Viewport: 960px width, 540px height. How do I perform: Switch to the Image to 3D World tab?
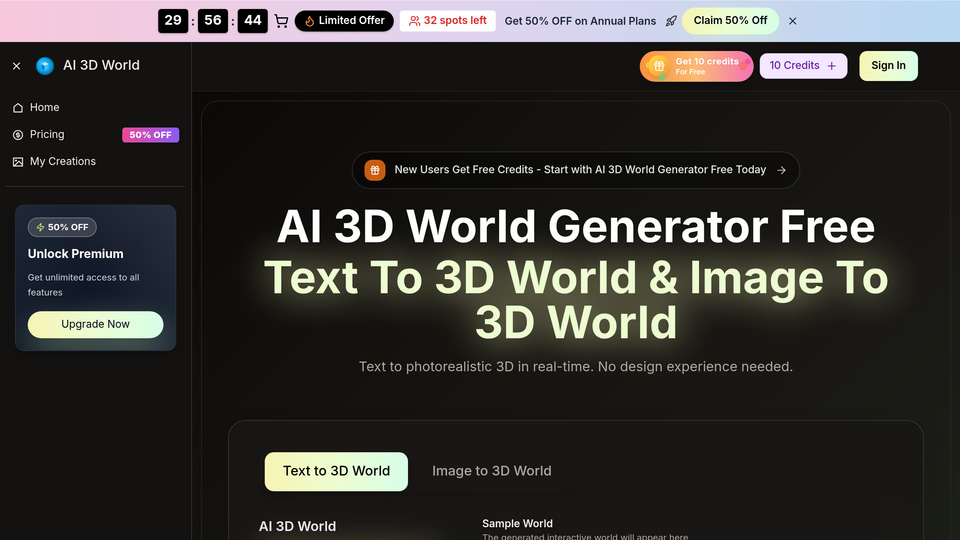[492, 471]
